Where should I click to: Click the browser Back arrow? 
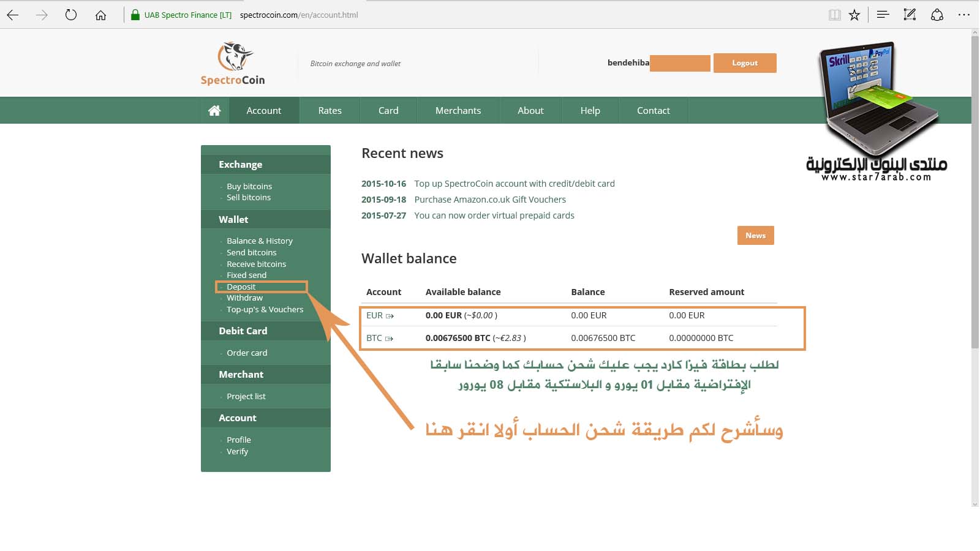pos(12,15)
